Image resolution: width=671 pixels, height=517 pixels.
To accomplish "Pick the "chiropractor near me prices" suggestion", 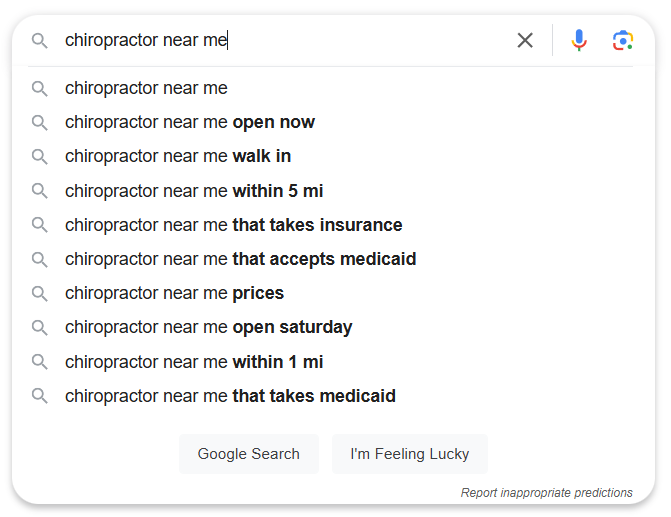I will (330, 294).
